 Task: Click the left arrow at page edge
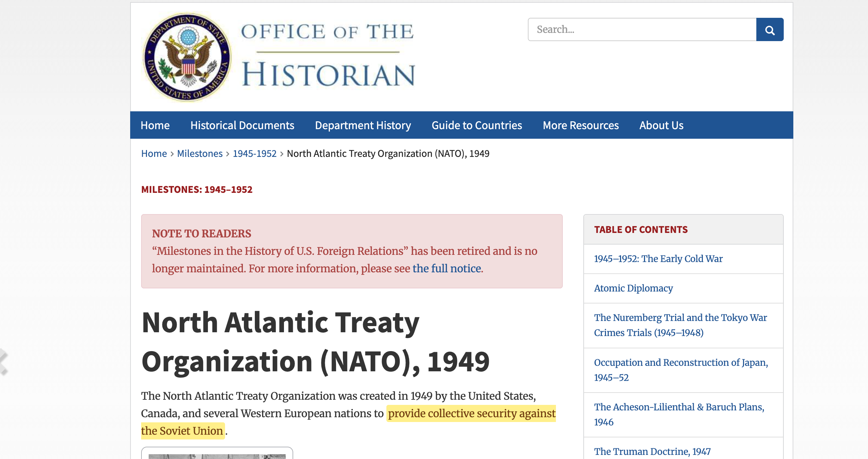pos(3,361)
